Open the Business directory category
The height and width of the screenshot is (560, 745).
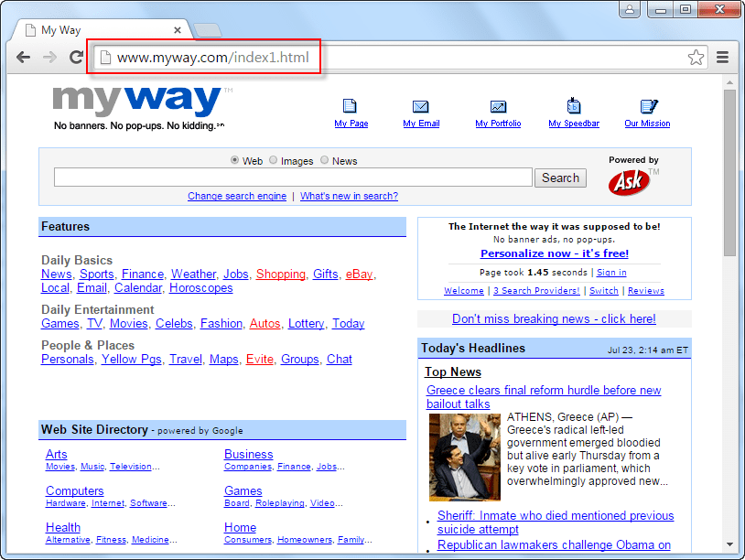click(x=249, y=454)
